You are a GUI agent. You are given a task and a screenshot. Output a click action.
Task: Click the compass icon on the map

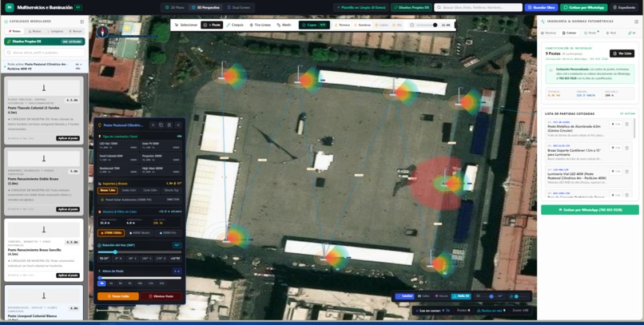[101, 31]
